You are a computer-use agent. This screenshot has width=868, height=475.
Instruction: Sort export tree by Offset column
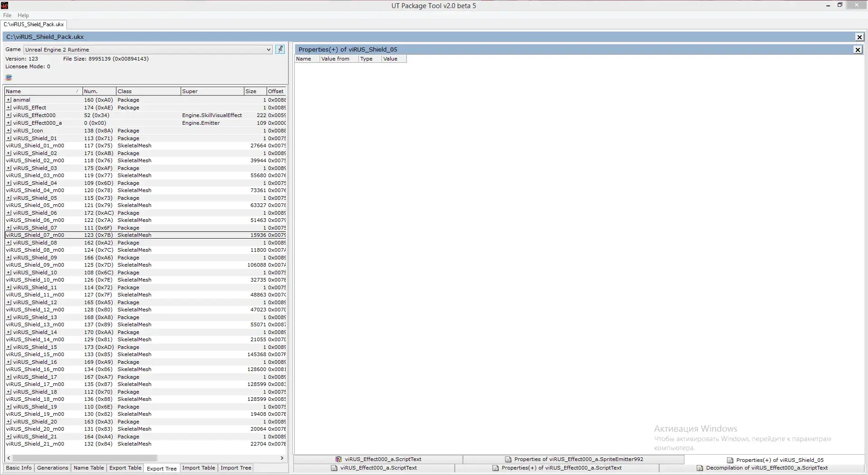click(x=276, y=91)
